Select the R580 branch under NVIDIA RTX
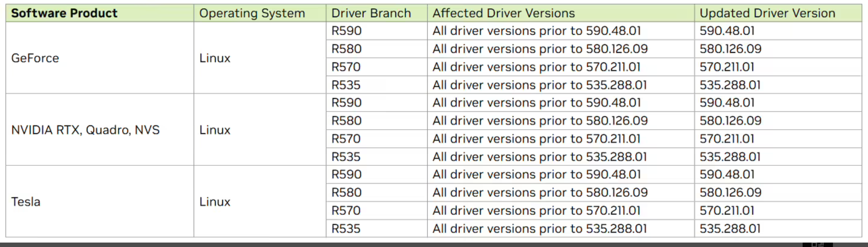Screen dimensions: 868x247 [x=346, y=121]
